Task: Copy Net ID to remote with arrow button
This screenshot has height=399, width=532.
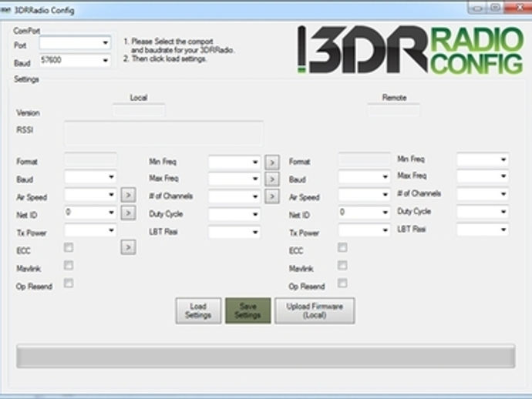Action: [128, 213]
